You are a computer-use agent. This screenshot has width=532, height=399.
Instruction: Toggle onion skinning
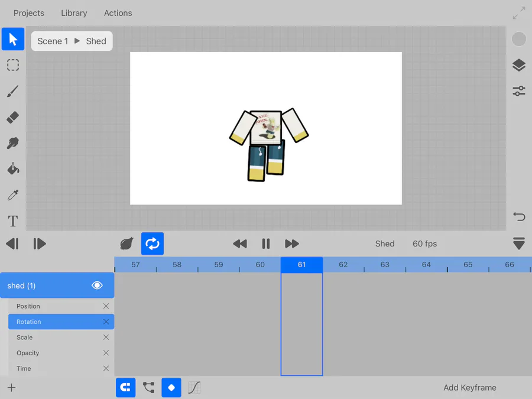[x=126, y=244]
